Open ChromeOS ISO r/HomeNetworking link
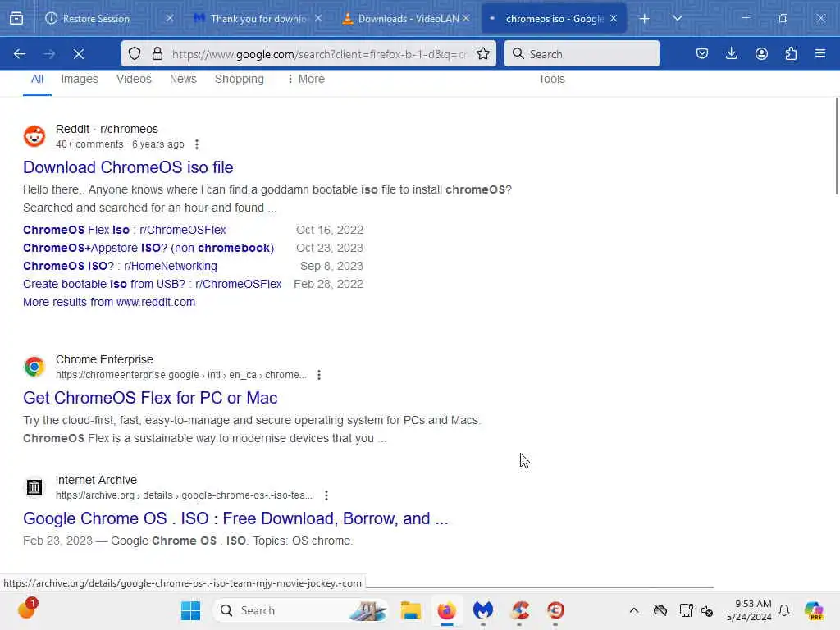840x630 pixels. coord(120,267)
